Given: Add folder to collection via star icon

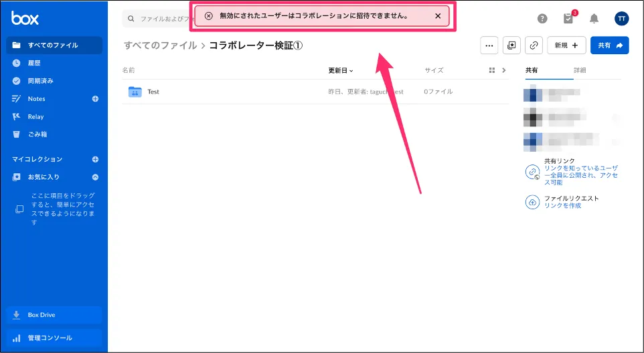Looking at the screenshot, I should [511, 45].
